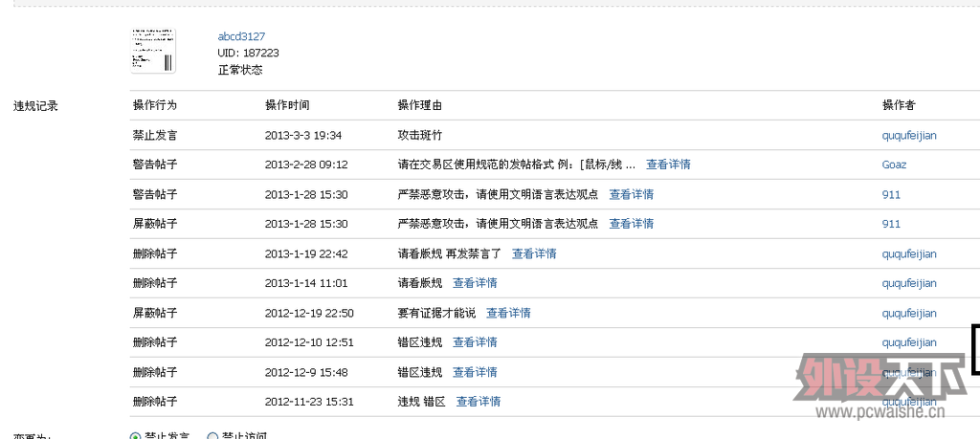Image resolution: width=980 pixels, height=439 pixels.
Task: Click the 违规记录 section label
Action: click(35, 106)
